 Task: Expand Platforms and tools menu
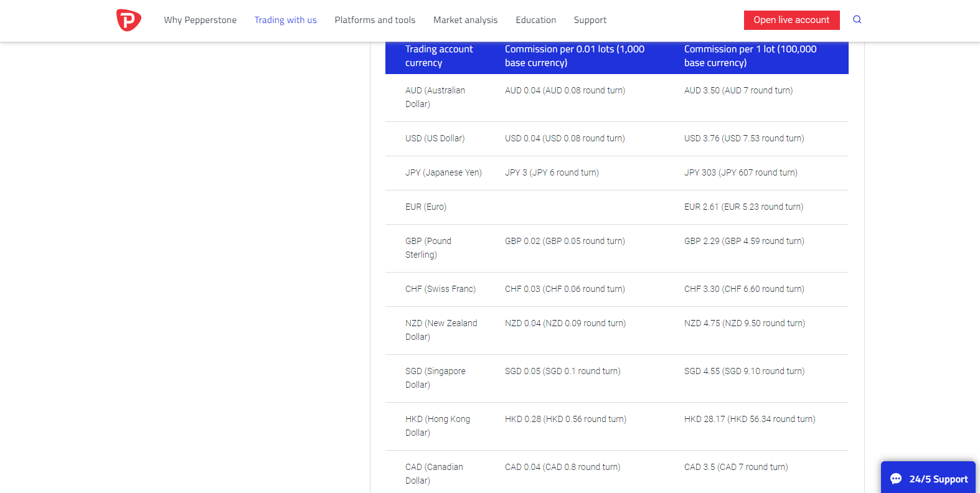[375, 20]
